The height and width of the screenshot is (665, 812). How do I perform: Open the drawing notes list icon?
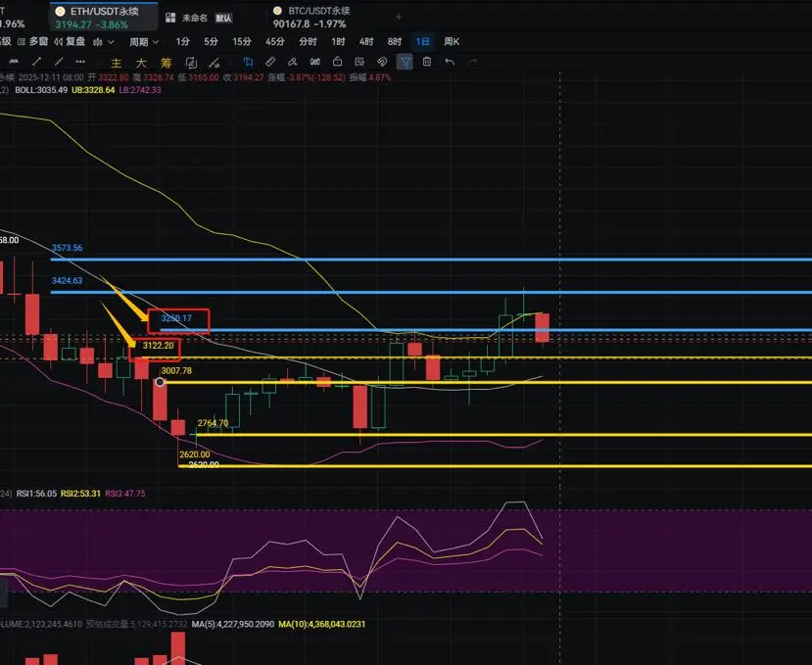359,62
